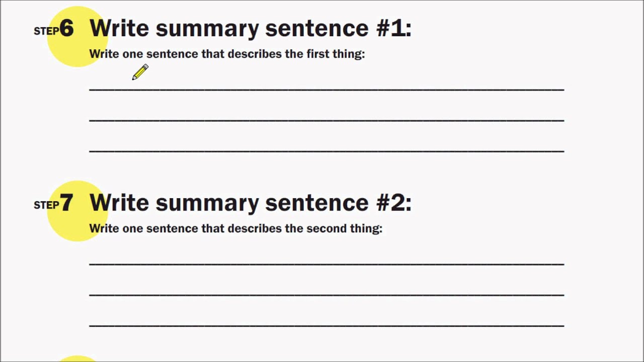Viewport: 644px width, 362px height.
Task: Select the "Write summary sentence #1:" heading
Action: point(250,28)
